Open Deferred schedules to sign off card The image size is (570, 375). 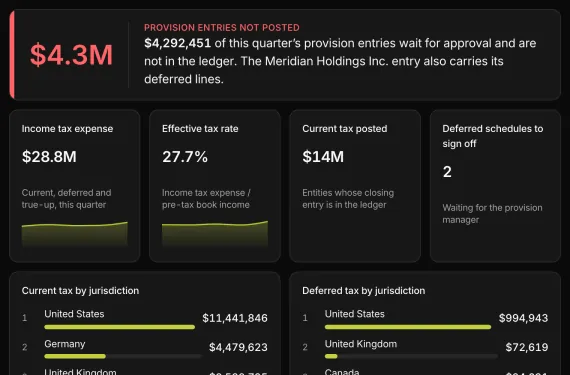click(495, 186)
